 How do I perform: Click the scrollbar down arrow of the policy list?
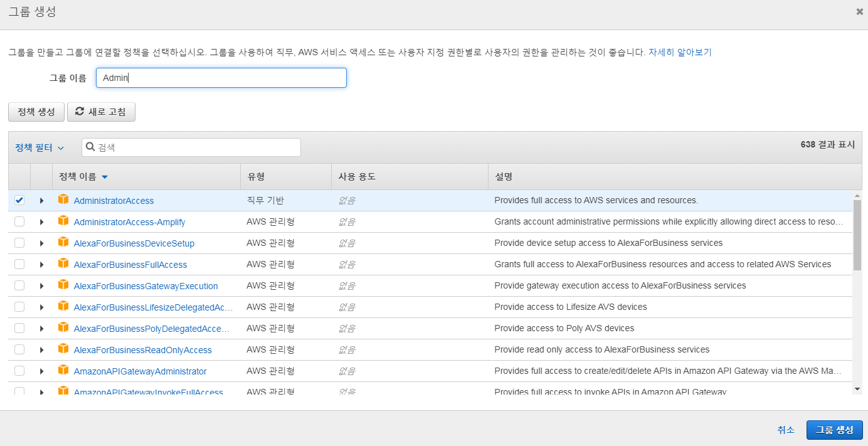[x=857, y=389]
